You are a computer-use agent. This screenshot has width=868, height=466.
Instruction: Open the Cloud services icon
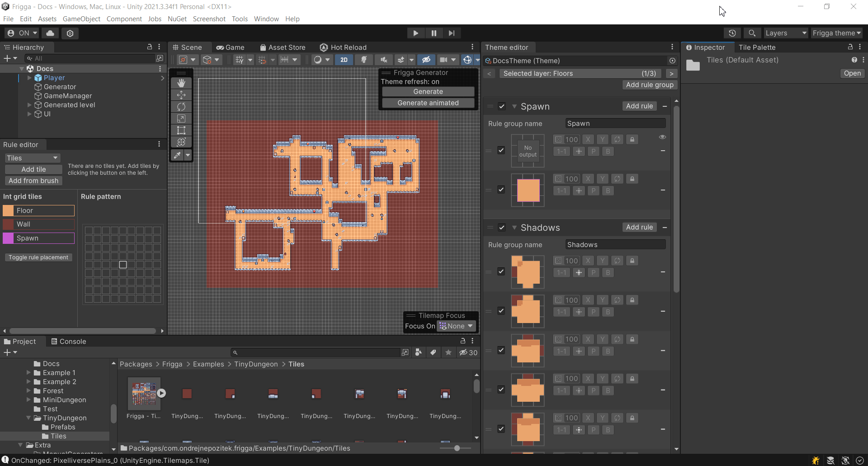click(x=50, y=33)
